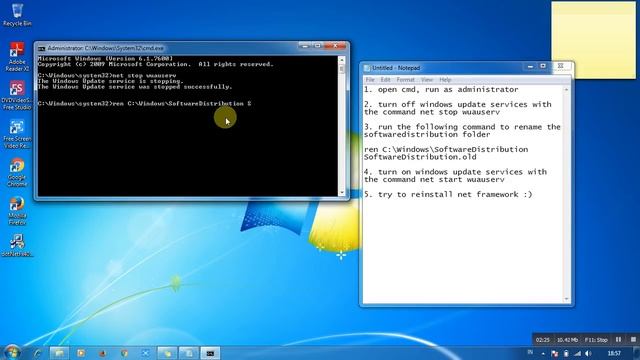Screen dimensions: 640x360
Task: Open the Help menu in Notepad
Action: pos(445,80)
